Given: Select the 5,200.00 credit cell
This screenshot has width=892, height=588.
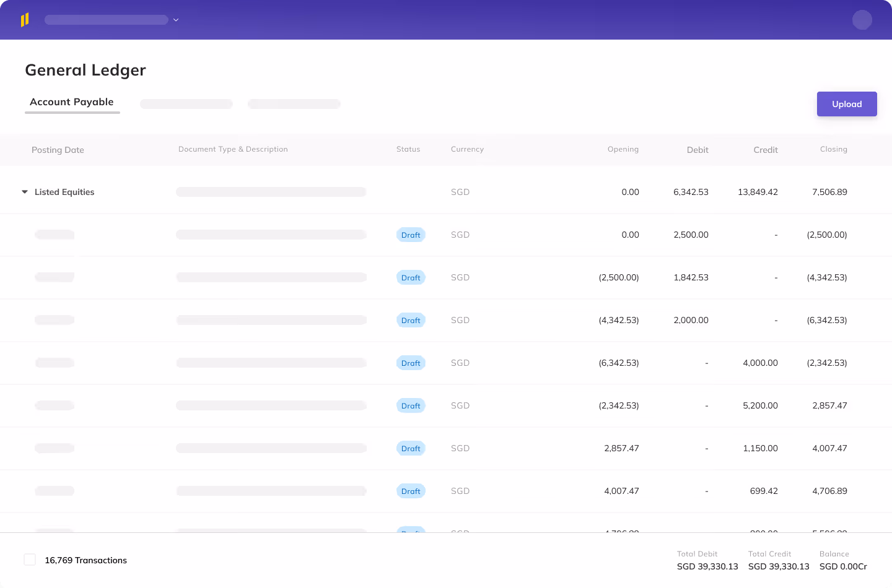Looking at the screenshot, I should 760,405.
